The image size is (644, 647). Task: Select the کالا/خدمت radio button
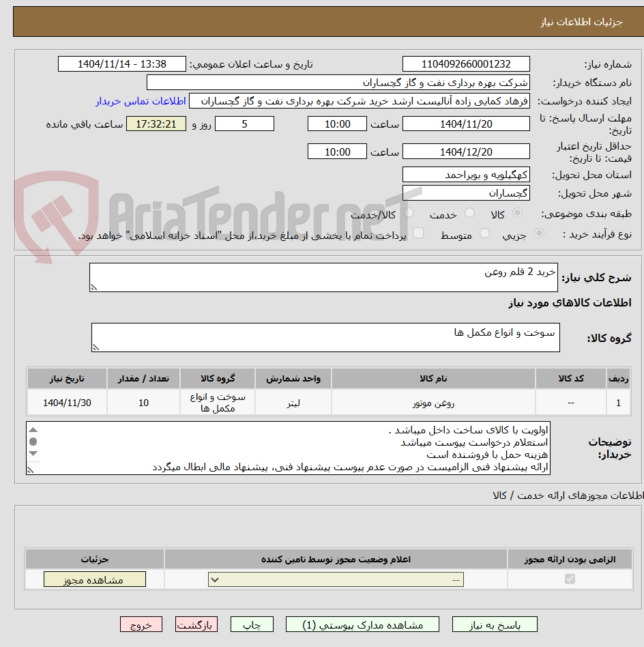point(409,213)
